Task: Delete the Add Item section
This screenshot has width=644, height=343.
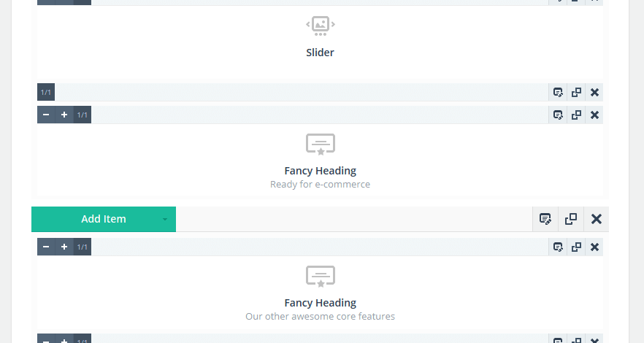Action: [x=597, y=219]
